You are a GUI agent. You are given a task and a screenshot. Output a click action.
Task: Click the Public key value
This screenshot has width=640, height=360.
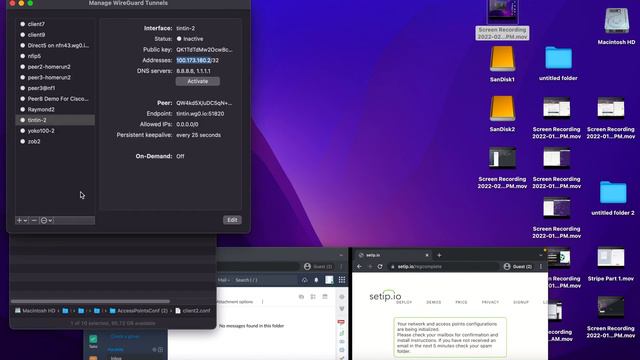204,49
